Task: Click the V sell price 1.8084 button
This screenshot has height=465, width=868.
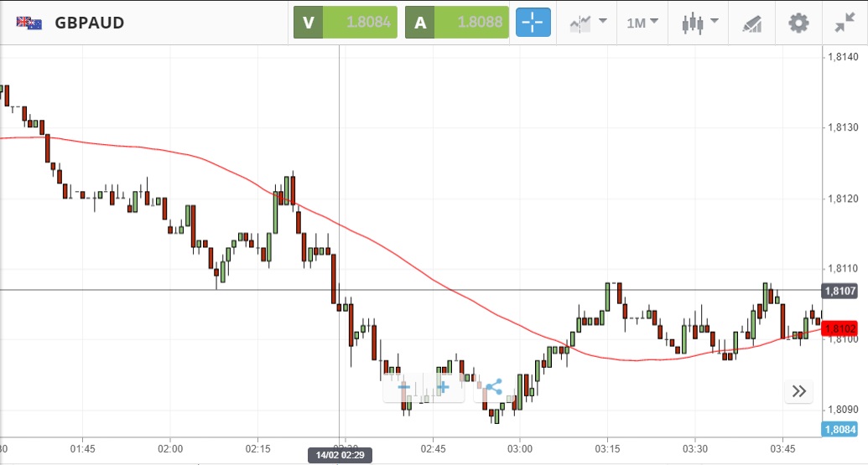Action: click(345, 23)
